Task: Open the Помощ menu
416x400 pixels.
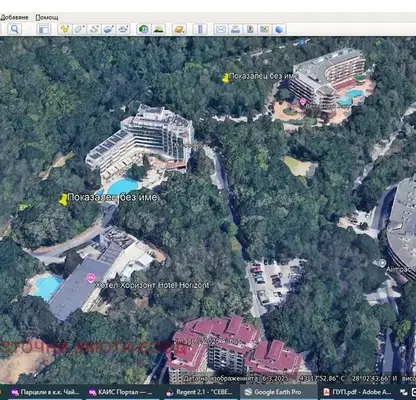Action: point(47,17)
